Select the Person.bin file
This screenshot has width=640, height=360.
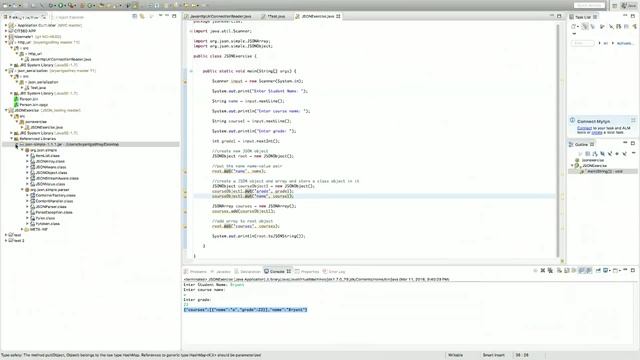(29, 99)
